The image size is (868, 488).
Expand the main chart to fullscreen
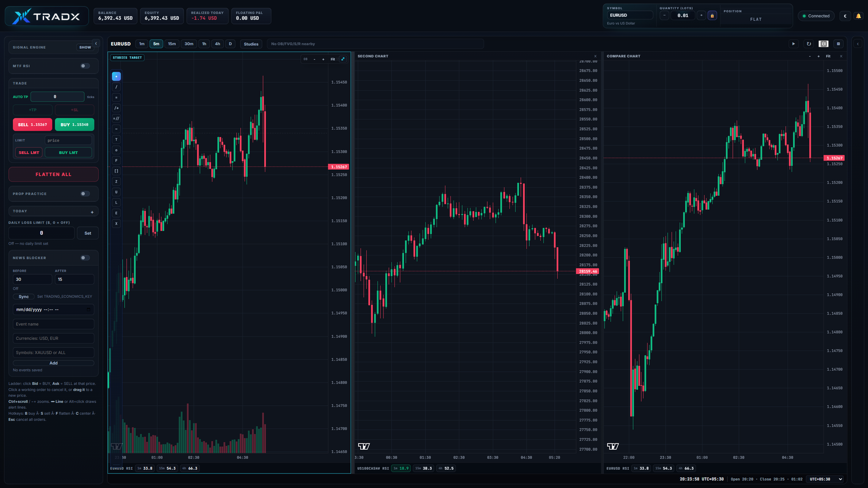pyautogui.click(x=343, y=59)
